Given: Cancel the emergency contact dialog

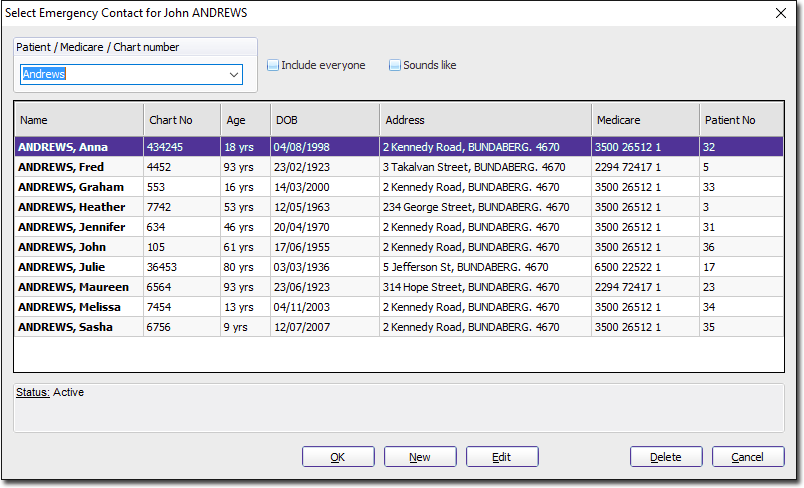Looking at the screenshot, I should [747, 457].
